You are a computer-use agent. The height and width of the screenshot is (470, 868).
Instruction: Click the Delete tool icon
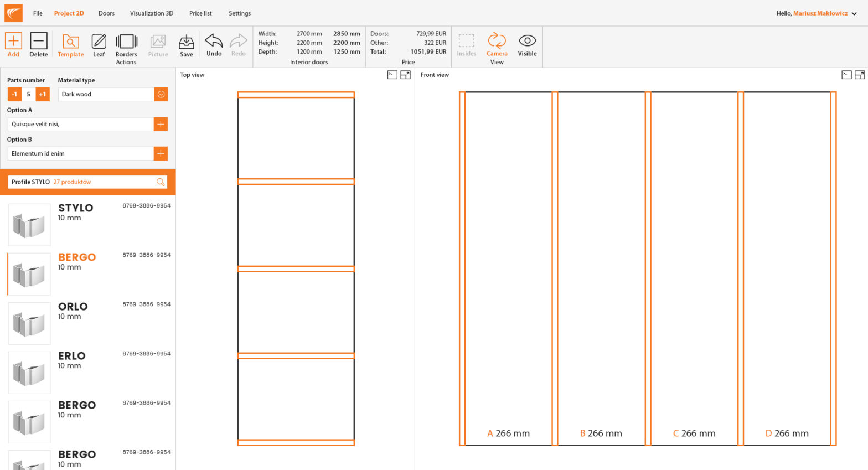[39, 41]
